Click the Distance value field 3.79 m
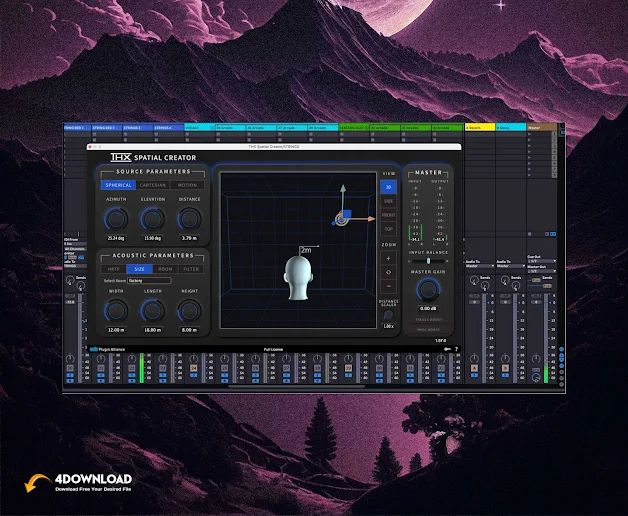 [x=189, y=238]
